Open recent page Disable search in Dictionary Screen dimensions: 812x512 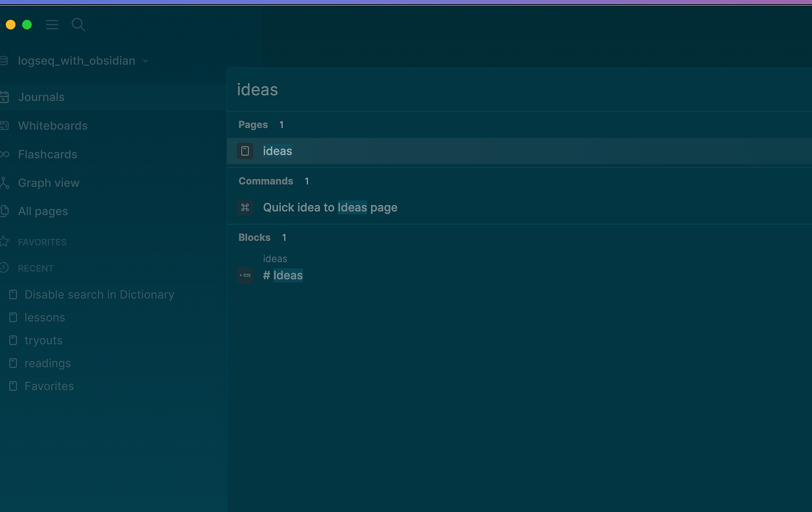[99, 295]
